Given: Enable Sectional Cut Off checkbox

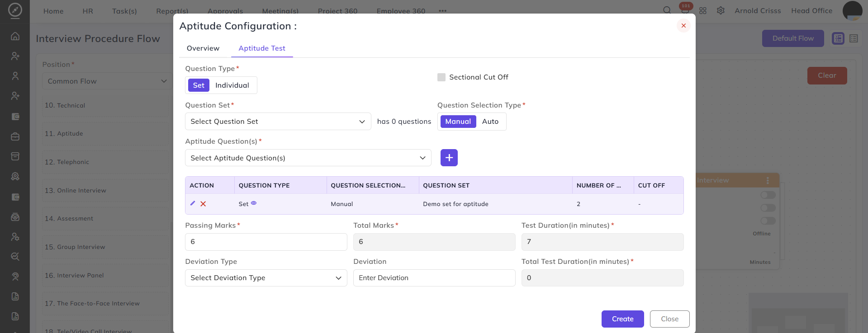Looking at the screenshot, I should coord(441,77).
